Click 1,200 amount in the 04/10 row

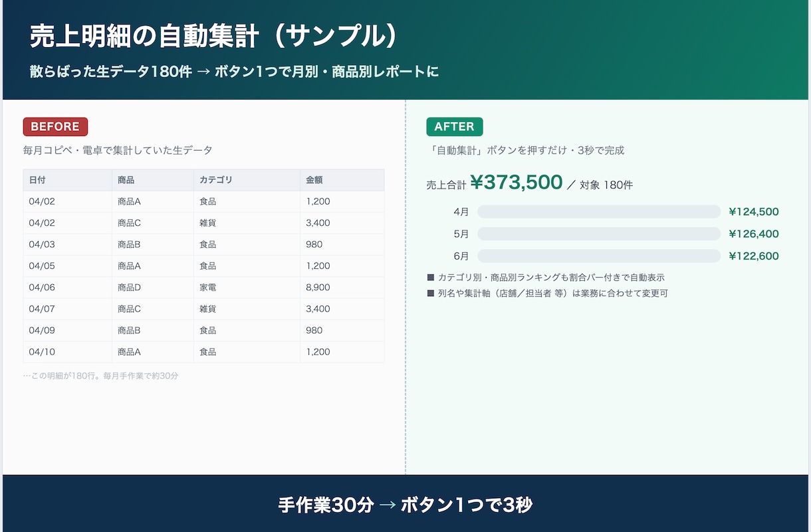342,352
